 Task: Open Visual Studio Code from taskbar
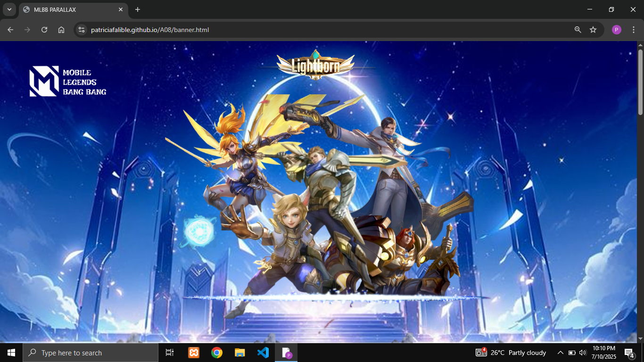coord(263,353)
